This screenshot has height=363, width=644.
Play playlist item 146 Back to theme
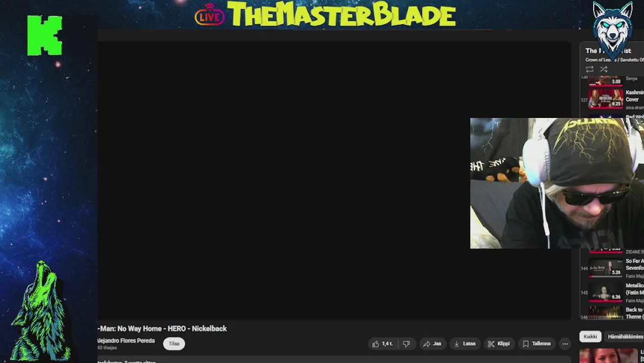click(x=613, y=313)
